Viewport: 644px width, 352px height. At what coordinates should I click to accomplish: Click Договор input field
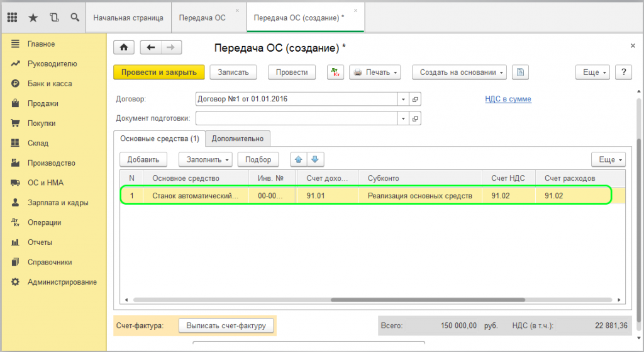(x=296, y=99)
